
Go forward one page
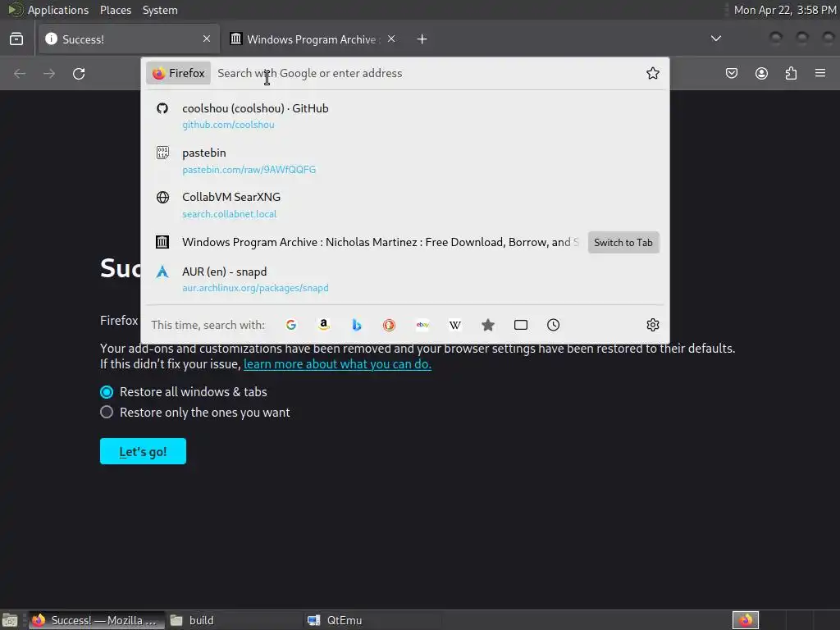click(x=49, y=73)
